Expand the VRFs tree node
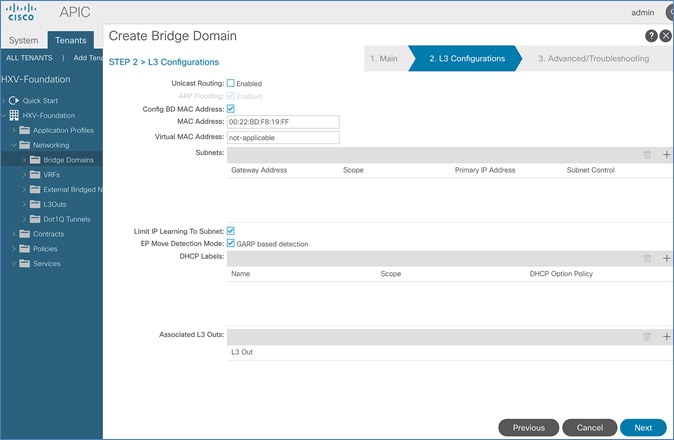This screenshot has width=674, height=440. [25, 174]
